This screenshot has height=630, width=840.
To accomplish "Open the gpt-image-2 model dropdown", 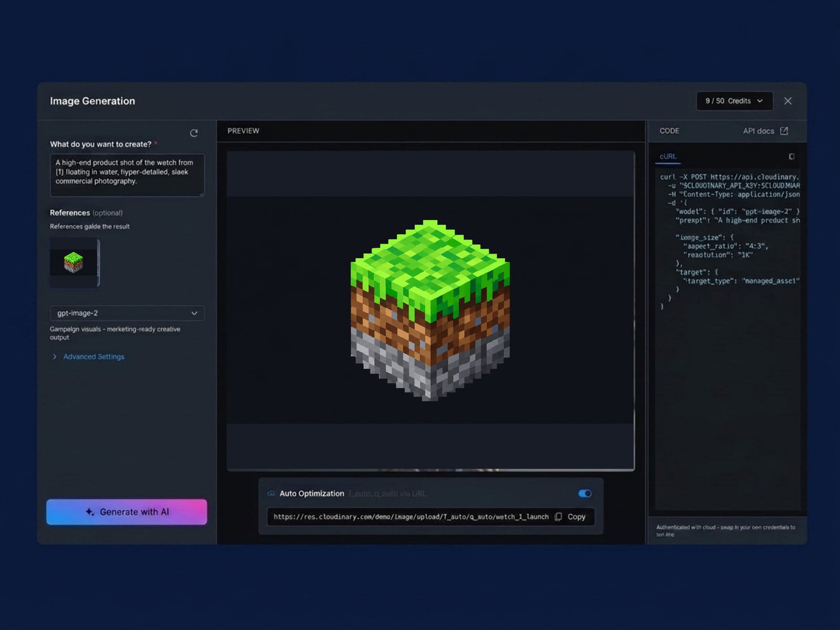I will 127,313.
